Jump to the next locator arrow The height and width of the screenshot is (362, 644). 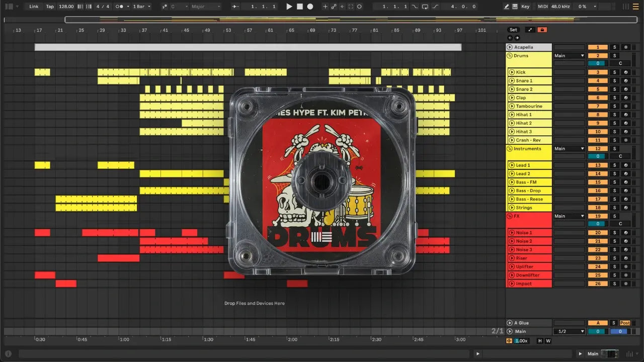[517, 38]
